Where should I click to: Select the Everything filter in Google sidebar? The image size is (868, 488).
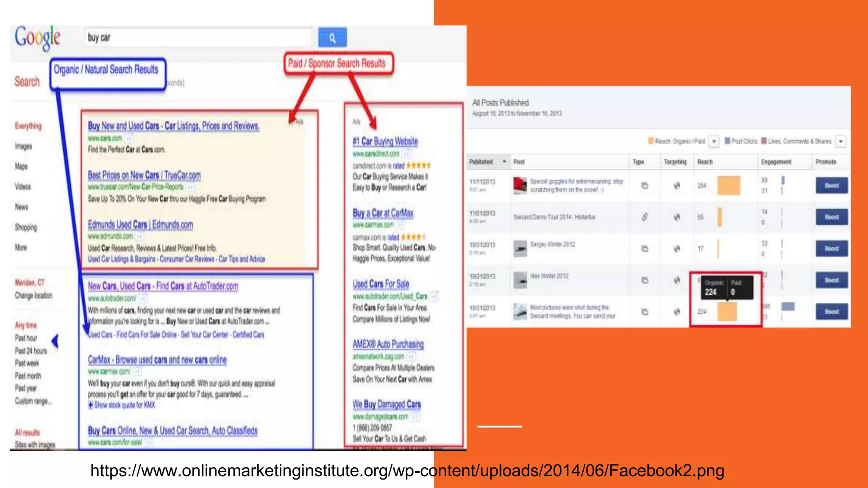pos(28,126)
